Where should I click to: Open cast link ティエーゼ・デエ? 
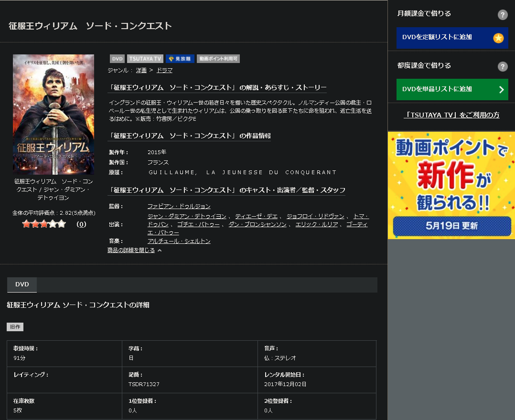pos(257,216)
